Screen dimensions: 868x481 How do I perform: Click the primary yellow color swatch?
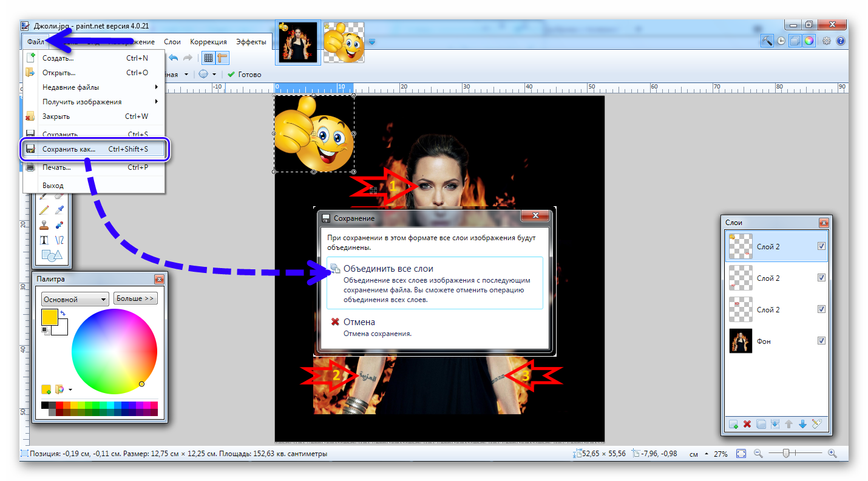point(49,317)
